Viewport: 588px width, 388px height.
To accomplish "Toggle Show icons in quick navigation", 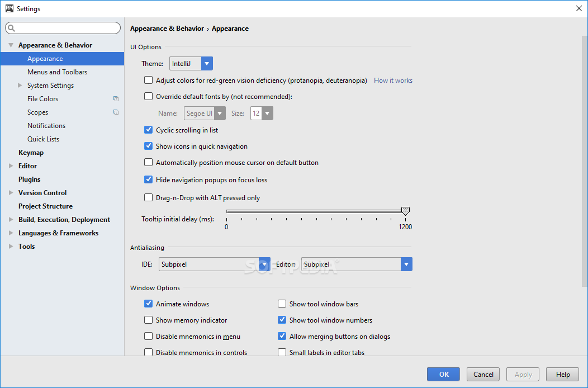I will (149, 146).
